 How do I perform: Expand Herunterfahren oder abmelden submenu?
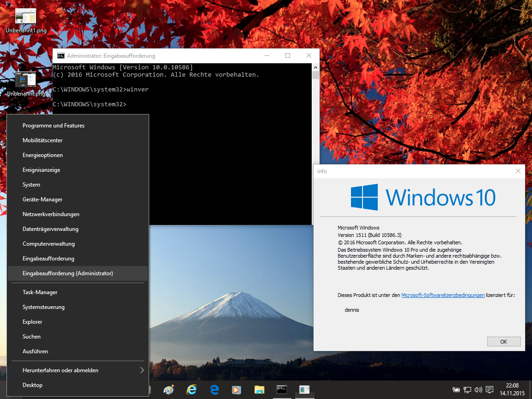point(78,370)
